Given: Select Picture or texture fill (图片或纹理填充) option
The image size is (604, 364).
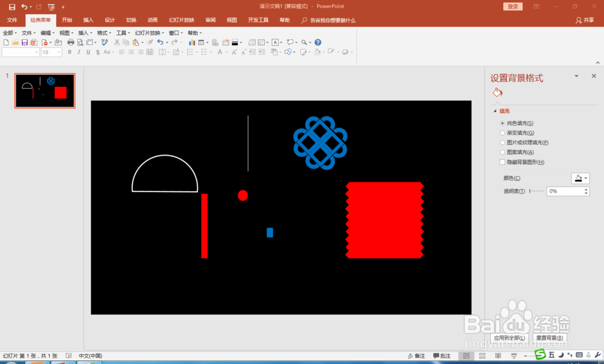Looking at the screenshot, I should (x=503, y=142).
